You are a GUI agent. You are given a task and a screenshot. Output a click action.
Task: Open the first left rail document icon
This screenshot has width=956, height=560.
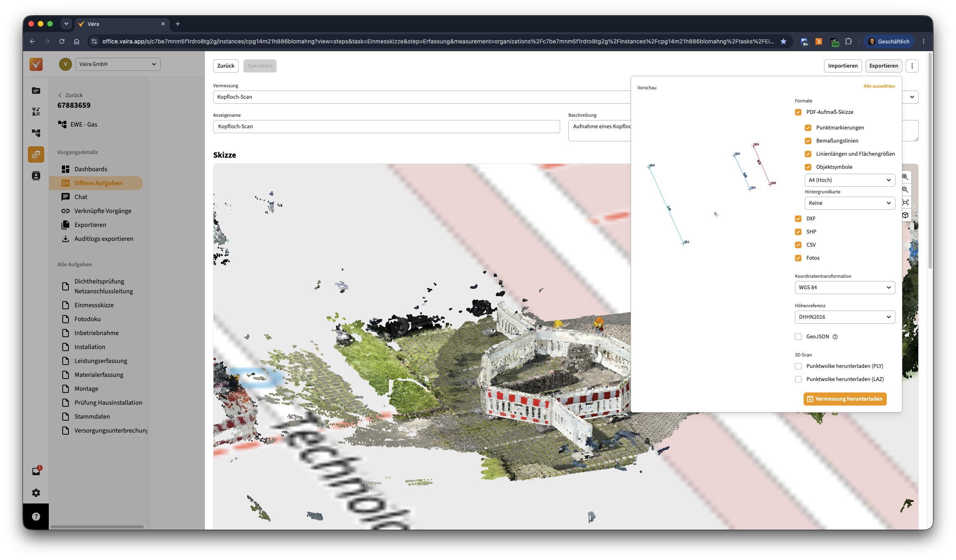36,91
